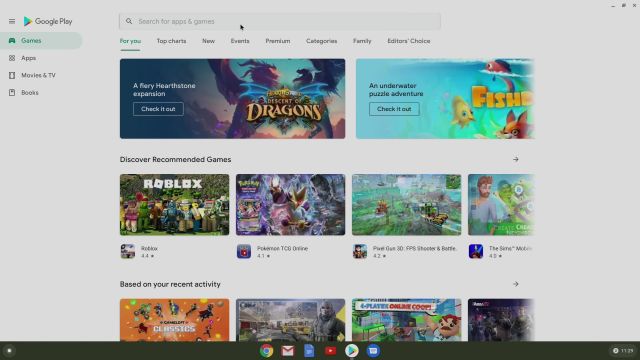Open the Apps sidebar label
Image resolution: width=640 pixels, height=360 pixels.
(29, 58)
